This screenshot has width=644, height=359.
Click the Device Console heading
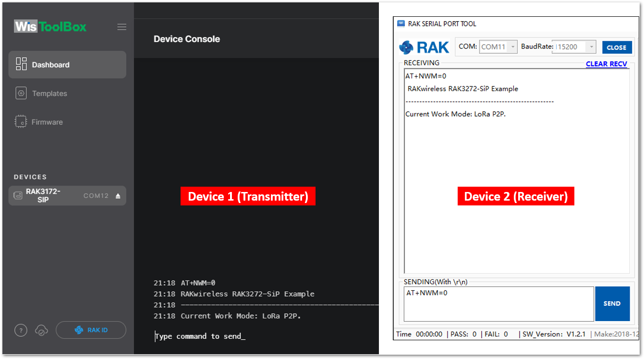coord(187,39)
